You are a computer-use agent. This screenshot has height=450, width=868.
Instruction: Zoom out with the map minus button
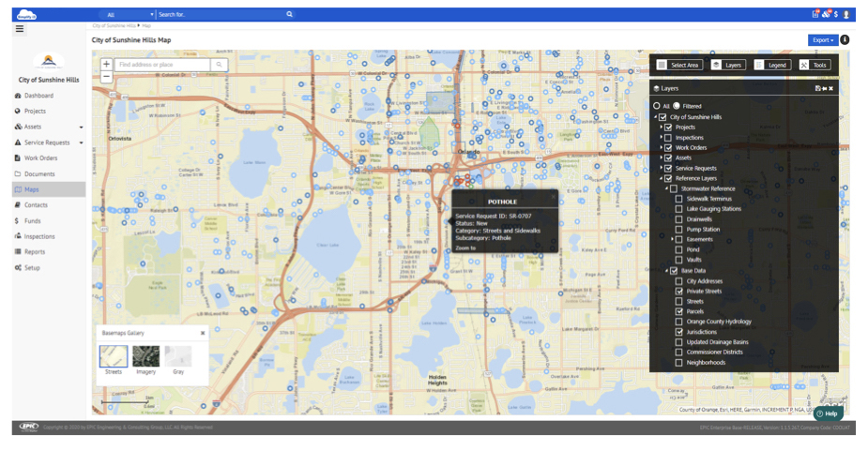(x=106, y=77)
